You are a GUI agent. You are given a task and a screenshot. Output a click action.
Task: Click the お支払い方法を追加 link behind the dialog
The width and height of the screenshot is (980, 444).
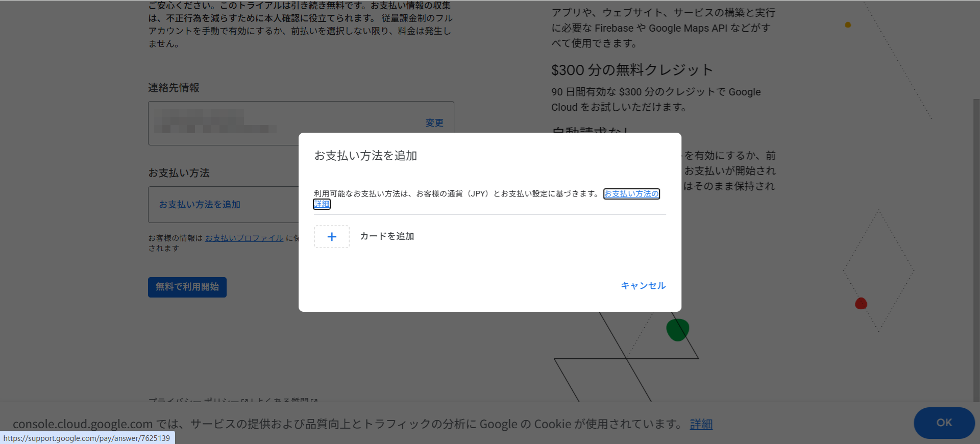200,205
